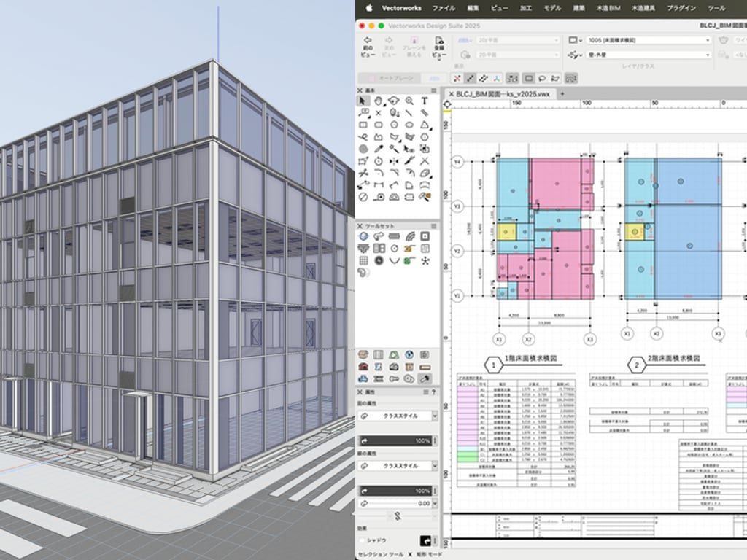The image size is (747, 560).
Task: Select the Oval tool
Action: pos(409,125)
